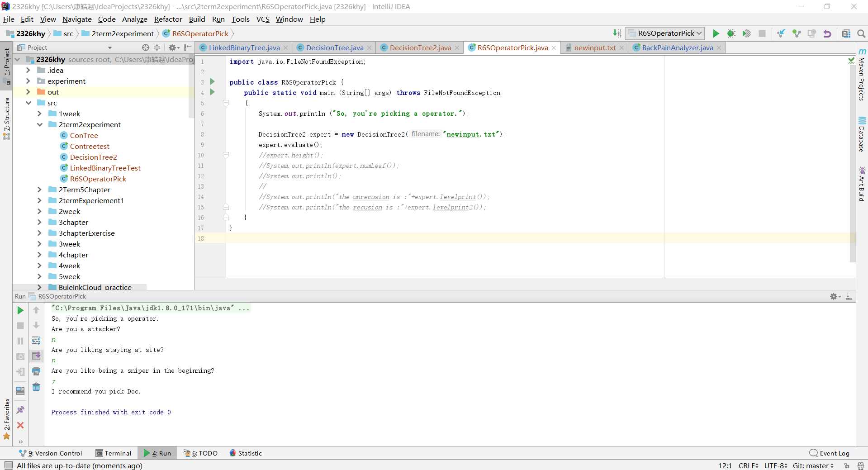The height and width of the screenshot is (470, 868).
Task: Open the Statistic tool window
Action: pyautogui.click(x=246, y=453)
